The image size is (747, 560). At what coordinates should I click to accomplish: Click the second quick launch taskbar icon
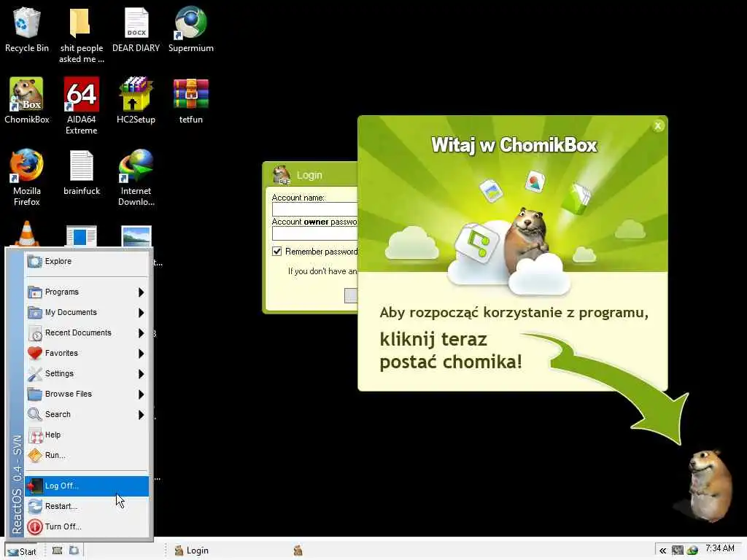click(74, 551)
